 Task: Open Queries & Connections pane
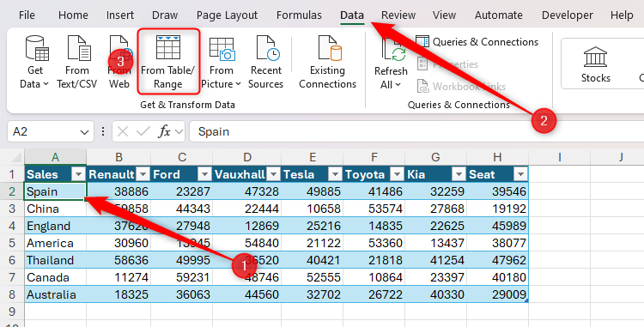(477, 42)
